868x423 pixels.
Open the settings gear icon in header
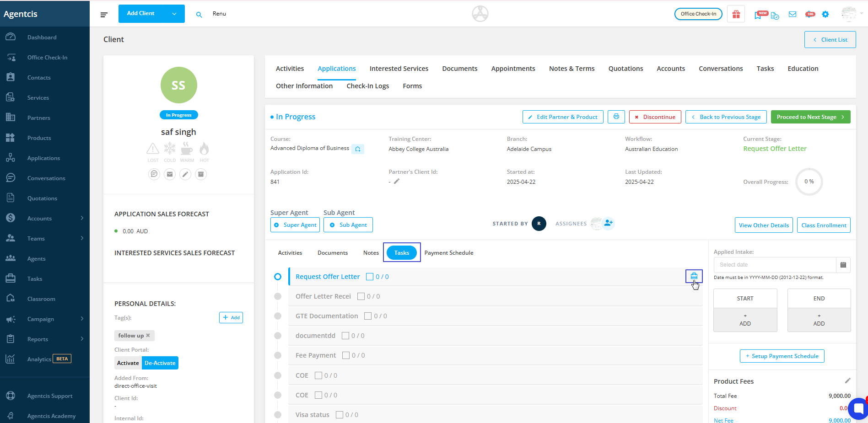pyautogui.click(x=825, y=14)
